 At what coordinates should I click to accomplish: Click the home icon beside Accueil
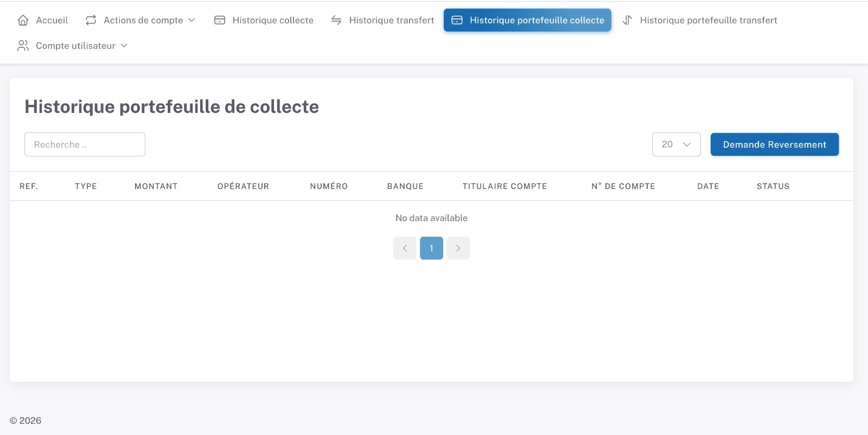23,20
